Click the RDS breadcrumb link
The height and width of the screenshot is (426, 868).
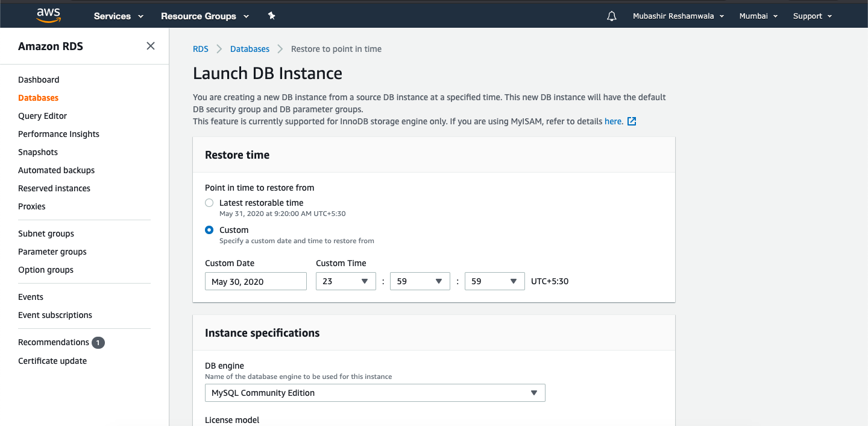(201, 49)
